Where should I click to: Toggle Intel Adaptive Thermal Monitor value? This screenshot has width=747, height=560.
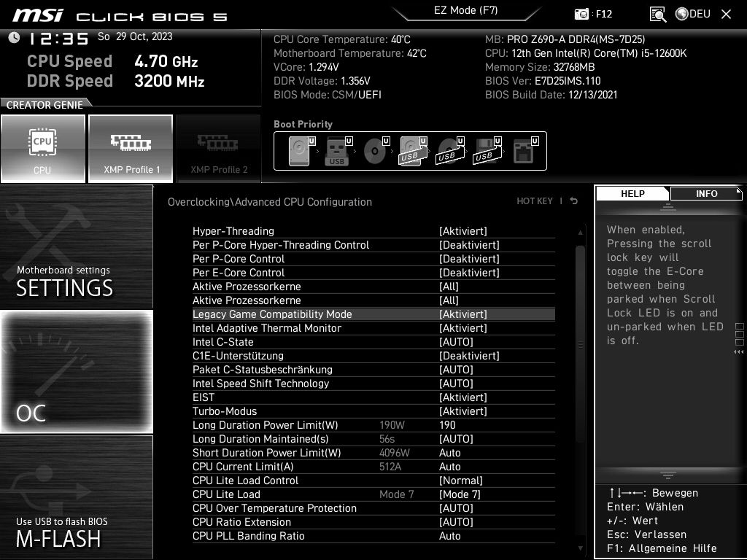(462, 328)
